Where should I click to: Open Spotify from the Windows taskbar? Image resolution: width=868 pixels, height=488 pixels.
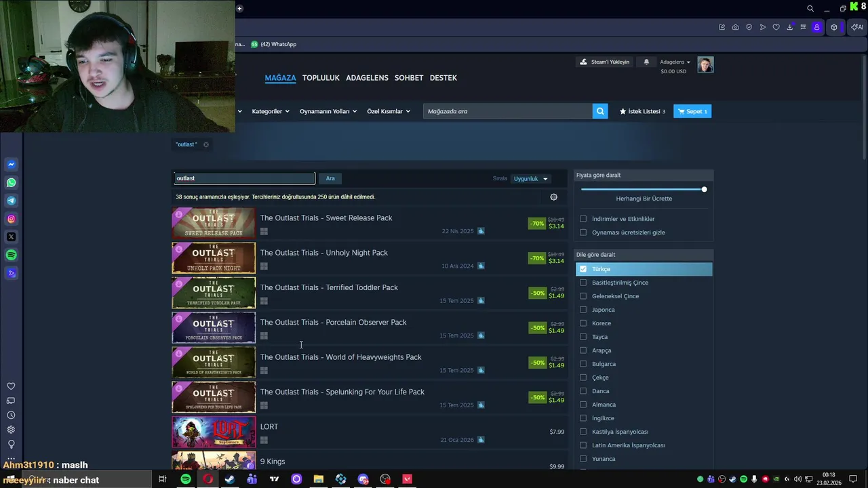pyautogui.click(x=185, y=479)
